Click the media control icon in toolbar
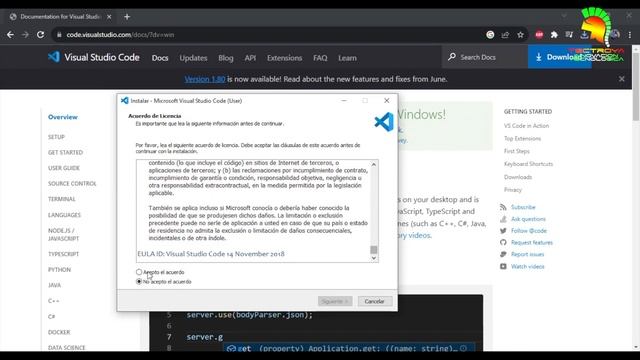The height and width of the screenshot is (360, 640). tap(569, 35)
